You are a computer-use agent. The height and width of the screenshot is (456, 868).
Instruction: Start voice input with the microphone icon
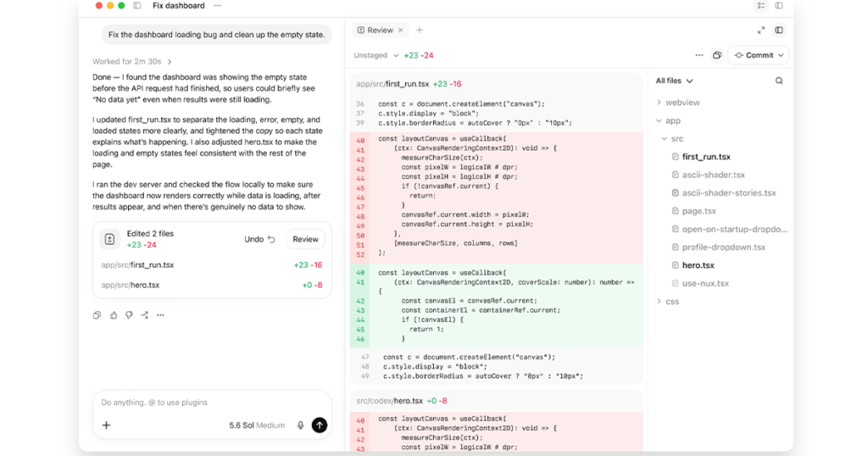click(300, 425)
